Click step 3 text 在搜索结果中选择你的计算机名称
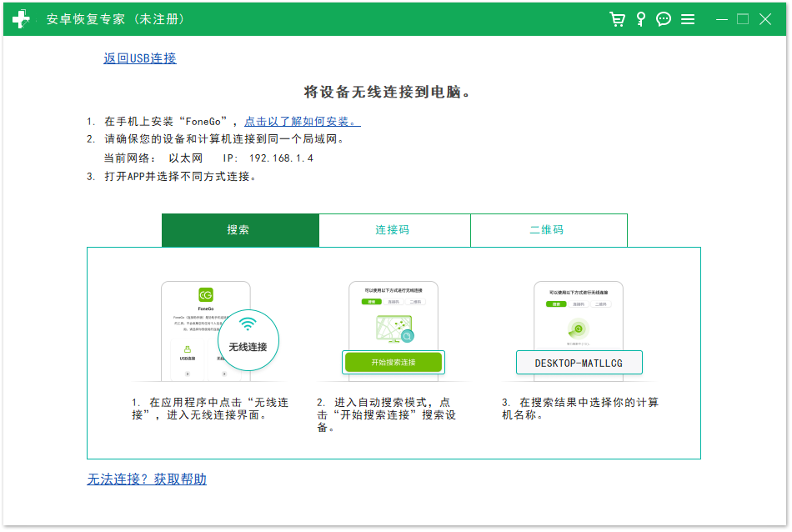Image resolution: width=792 pixels, height=532 pixels. [x=580, y=409]
